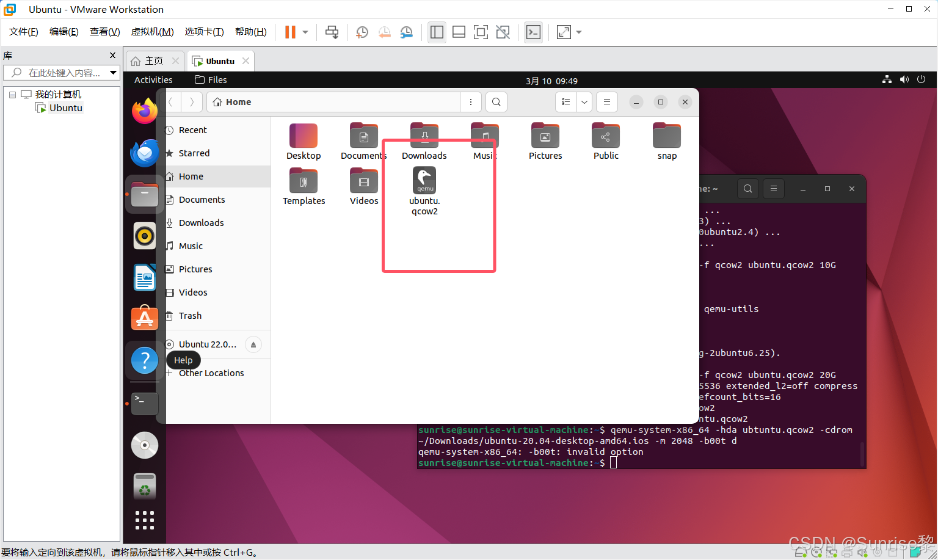The height and width of the screenshot is (560, 938).
Task: Click the DVD disc icon in the dock
Action: click(x=145, y=445)
